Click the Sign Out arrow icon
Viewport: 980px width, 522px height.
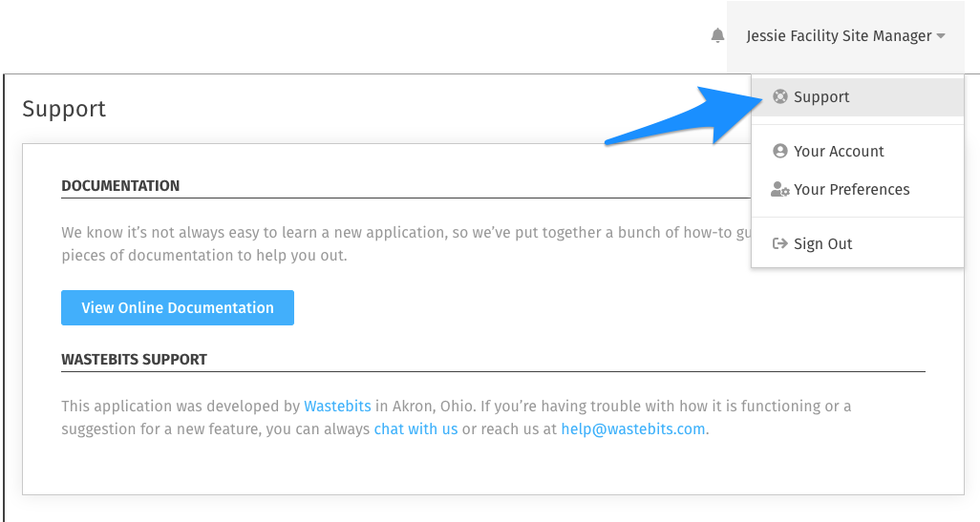click(780, 243)
